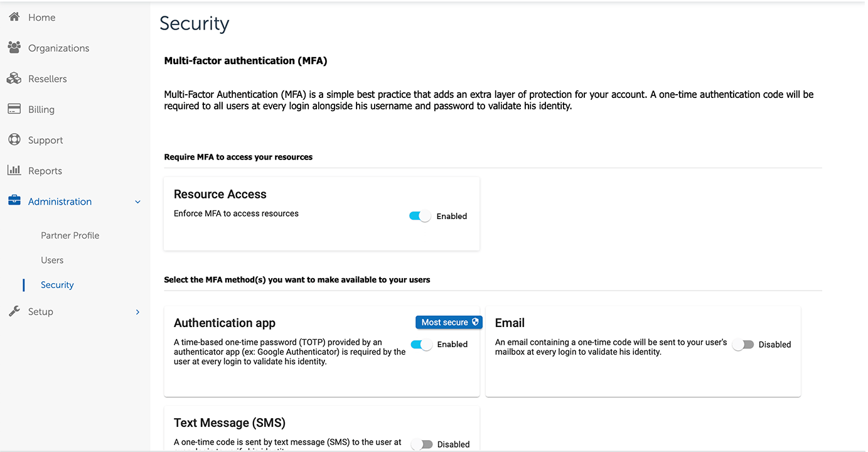Open Resellers via its sidebar icon
This screenshot has height=452, width=868.
click(14, 78)
